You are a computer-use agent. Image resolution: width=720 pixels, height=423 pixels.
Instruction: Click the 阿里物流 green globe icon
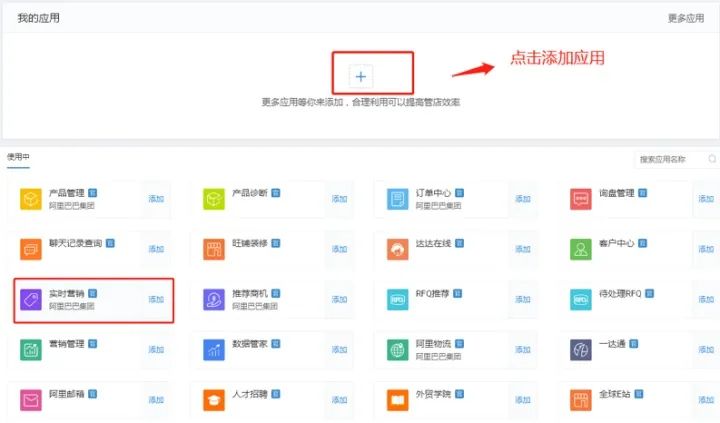[x=397, y=350]
